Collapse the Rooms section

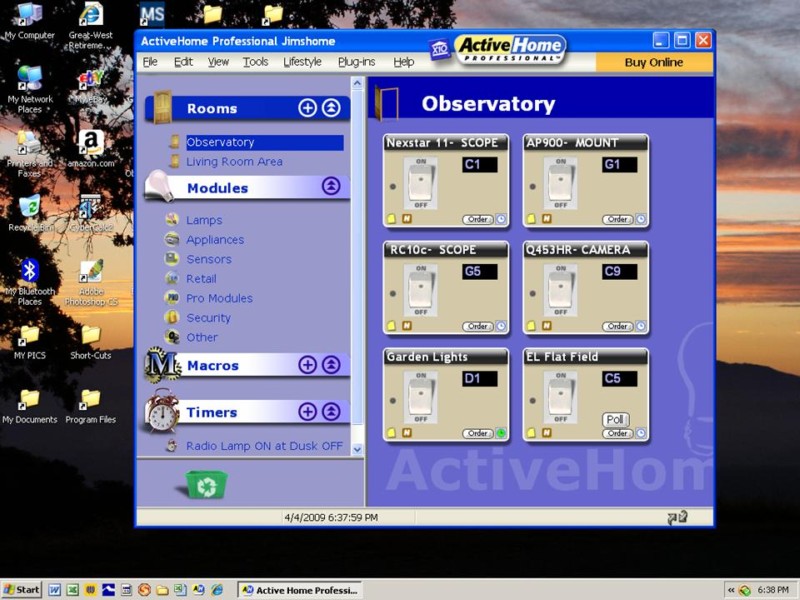click(x=331, y=108)
